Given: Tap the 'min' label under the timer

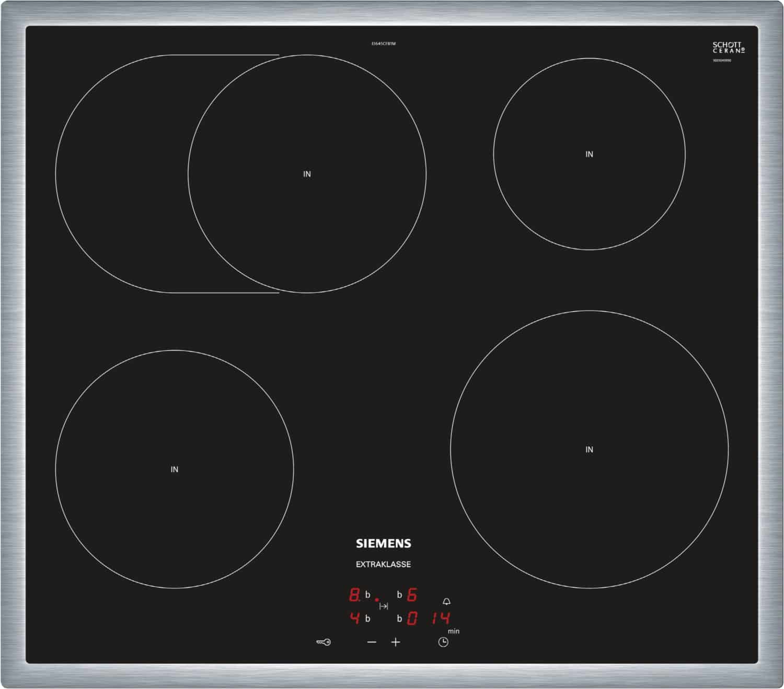Looking at the screenshot, I should 454,631.
